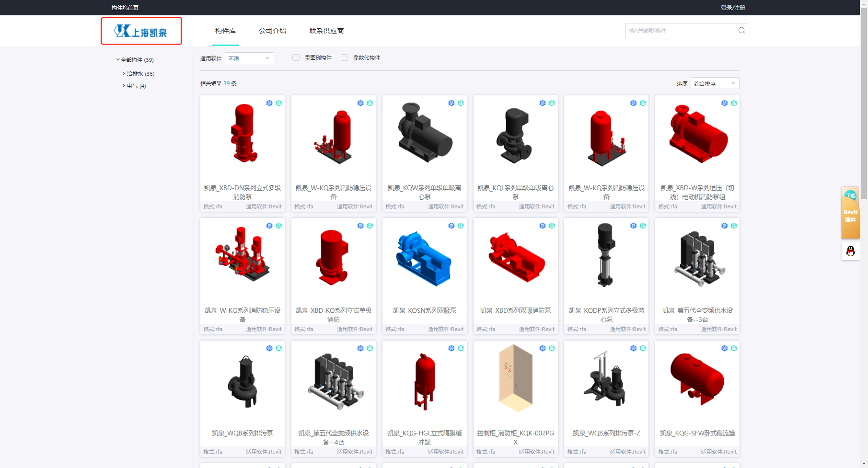
Task: Enable the 带图例构件 checkbox
Action: (x=296, y=57)
